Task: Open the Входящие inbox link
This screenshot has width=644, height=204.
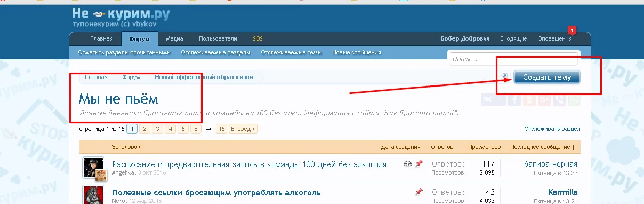Action: pos(513,38)
